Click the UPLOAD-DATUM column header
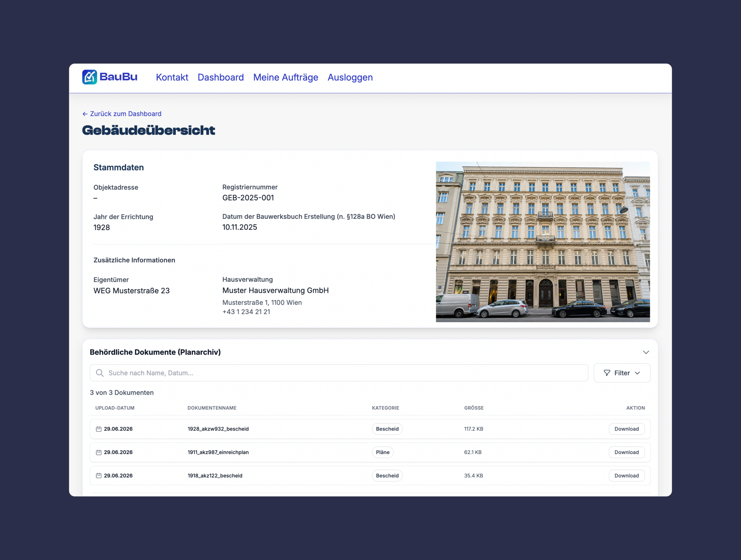 point(115,408)
